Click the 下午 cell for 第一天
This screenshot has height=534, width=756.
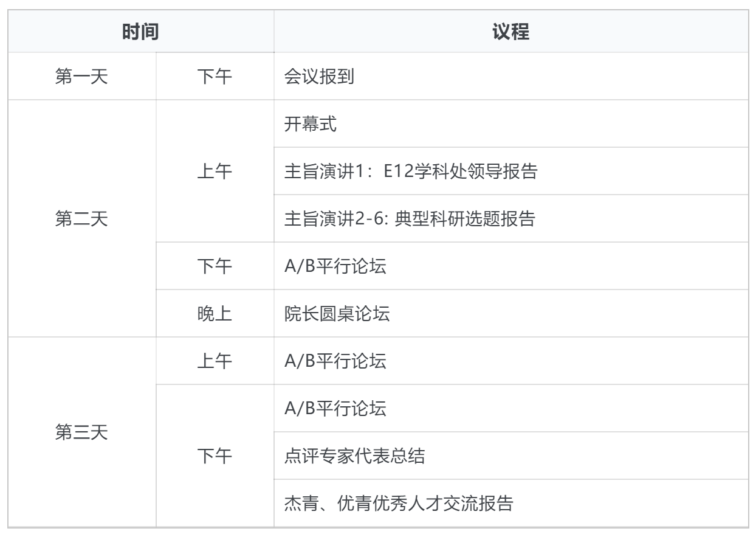coord(215,78)
